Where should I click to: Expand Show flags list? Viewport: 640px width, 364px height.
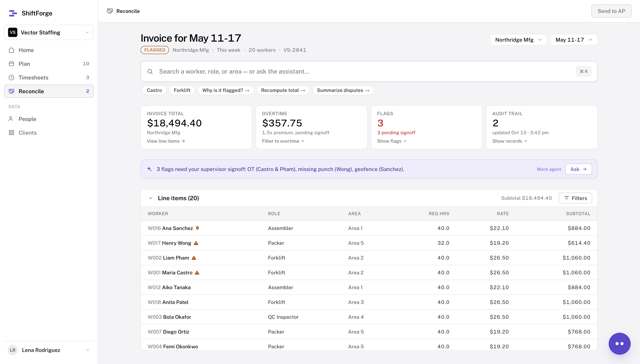(392, 141)
